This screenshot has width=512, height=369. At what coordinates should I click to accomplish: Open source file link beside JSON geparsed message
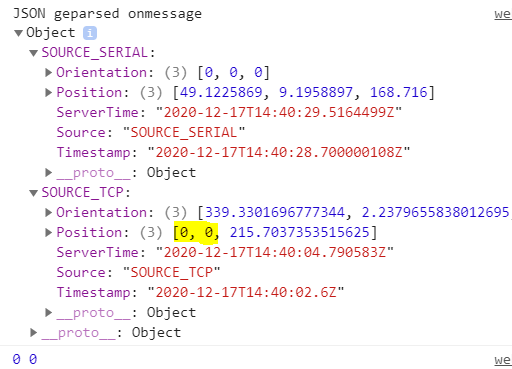pos(503,14)
